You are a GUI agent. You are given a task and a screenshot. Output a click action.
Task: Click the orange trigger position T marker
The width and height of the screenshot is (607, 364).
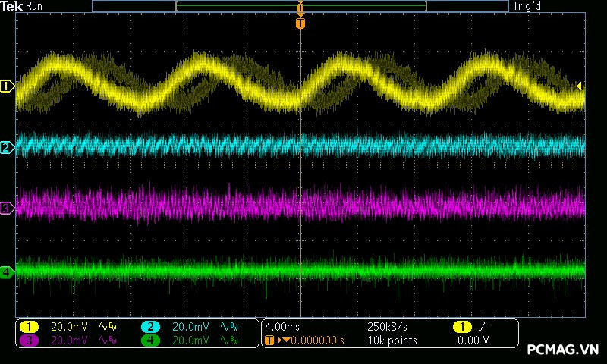(x=300, y=24)
